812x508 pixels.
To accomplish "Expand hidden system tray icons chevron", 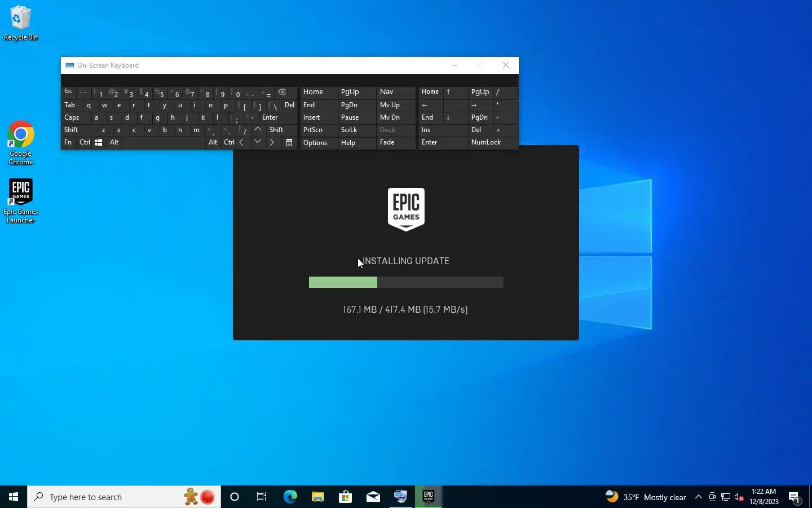I will (699, 497).
